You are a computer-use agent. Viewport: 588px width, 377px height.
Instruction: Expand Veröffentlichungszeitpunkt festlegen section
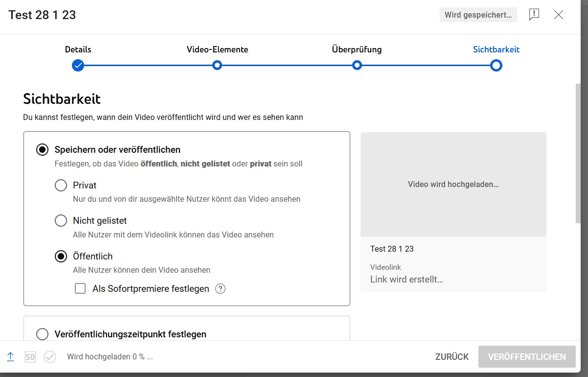click(43, 334)
